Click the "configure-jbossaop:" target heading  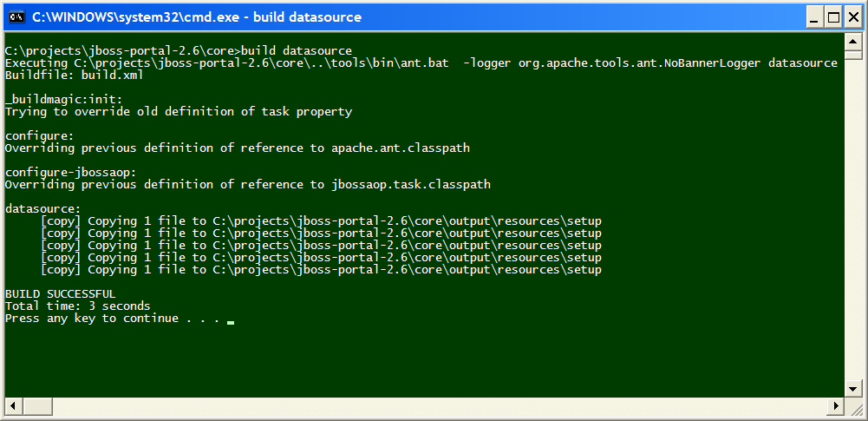70,173
